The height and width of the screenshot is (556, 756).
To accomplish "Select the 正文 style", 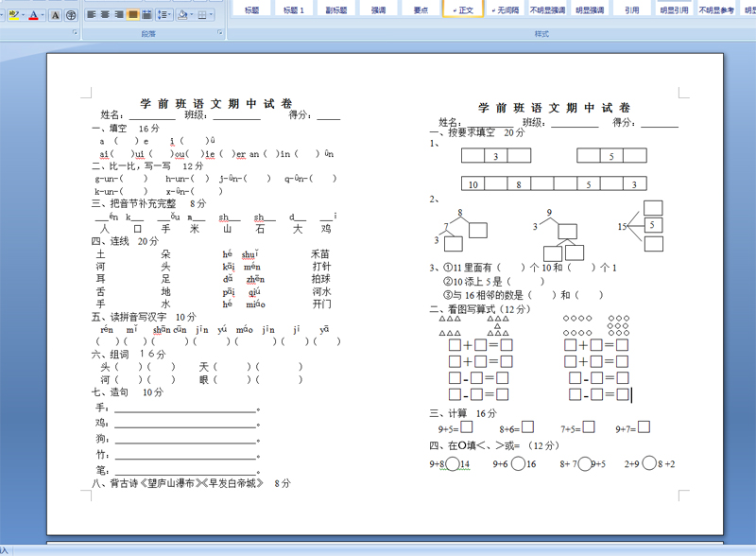I will pyautogui.click(x=463, y=9).
